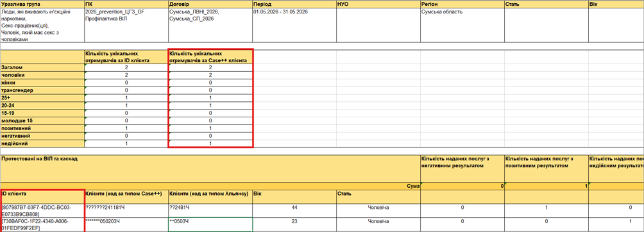Click the '20-24' row label
Image resolution: width=644 pixels, height=232 pixels.
click(x=42, y=106)
